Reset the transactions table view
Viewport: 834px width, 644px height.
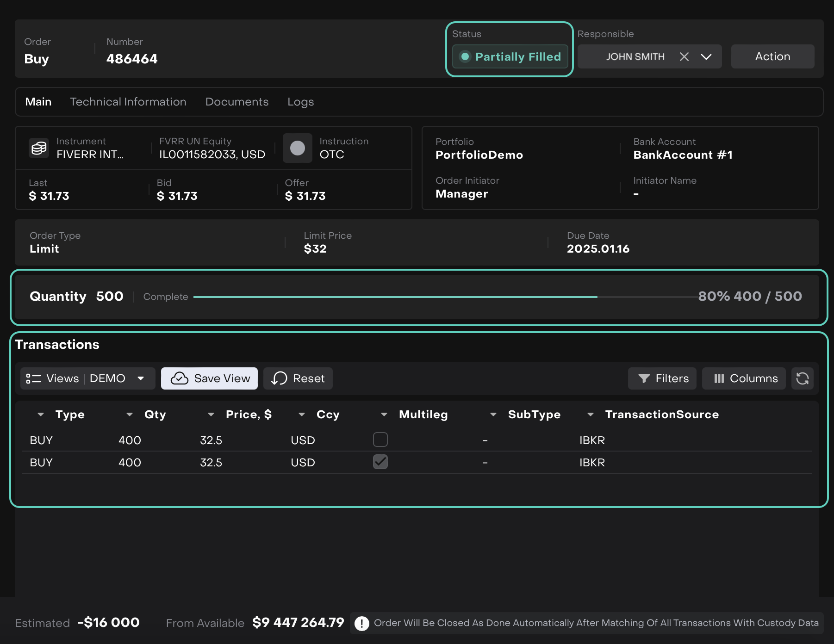pos(298,378)
